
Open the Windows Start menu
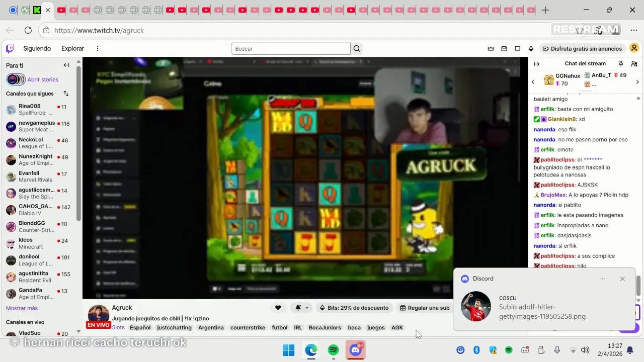pyautogui.click(x=288, y=350)
